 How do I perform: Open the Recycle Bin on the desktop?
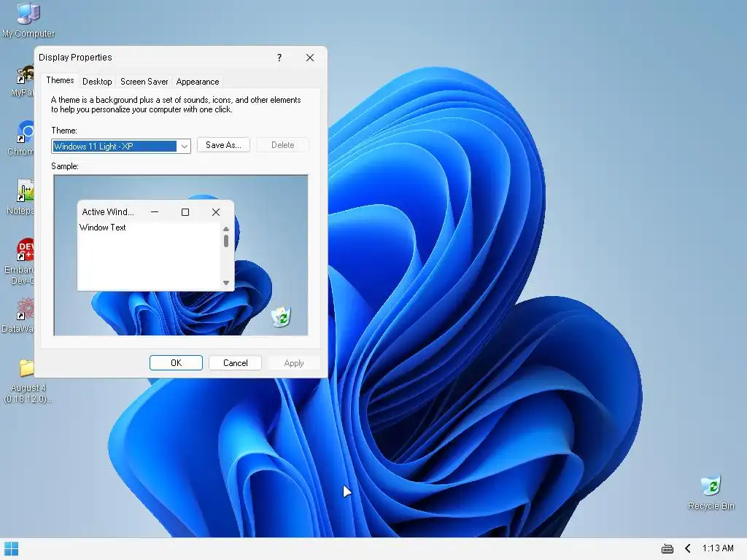(711, 492)
